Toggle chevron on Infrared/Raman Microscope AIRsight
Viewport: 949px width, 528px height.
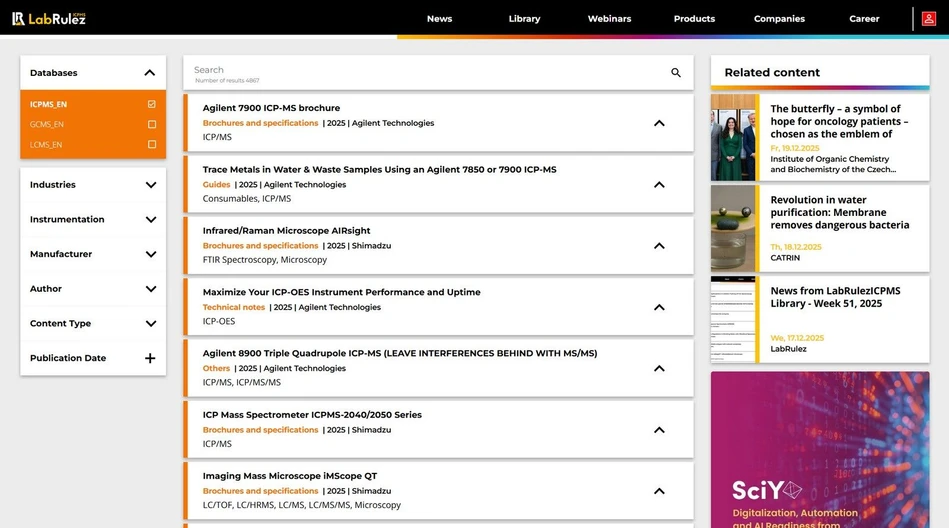click(x=659, y=245)
